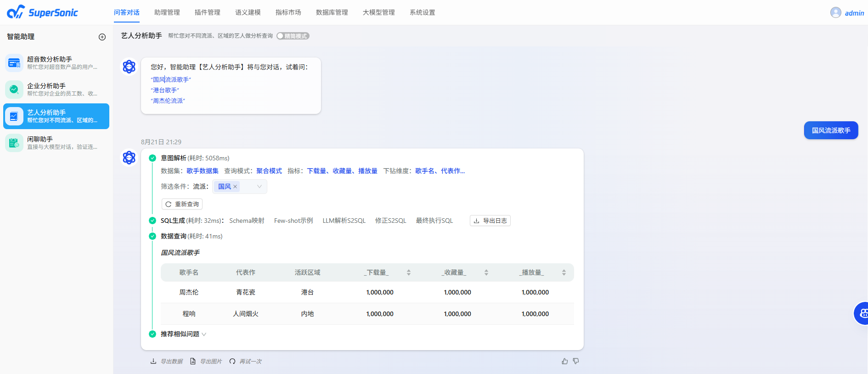Image resolution: width=868 pixels, height=374 pixels.
Task: Sort table by 下载量 column
Action: click(409, 272)
